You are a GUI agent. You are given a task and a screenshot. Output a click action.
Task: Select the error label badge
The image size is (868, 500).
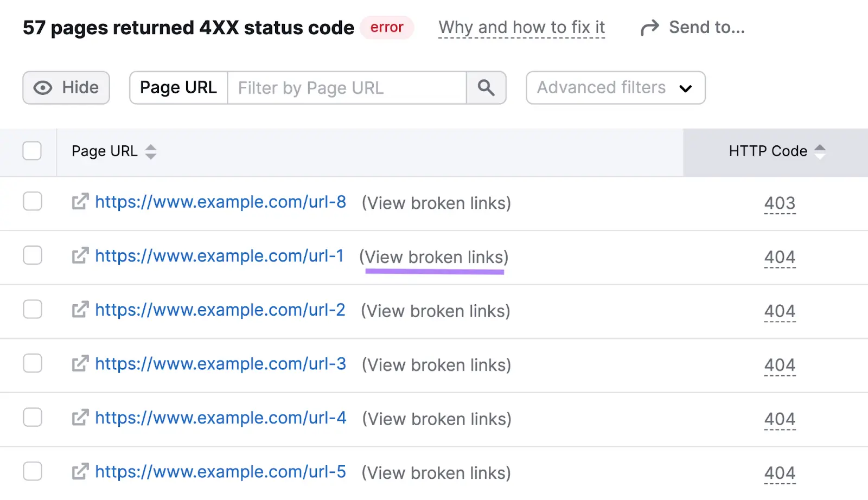coord(387,27)
